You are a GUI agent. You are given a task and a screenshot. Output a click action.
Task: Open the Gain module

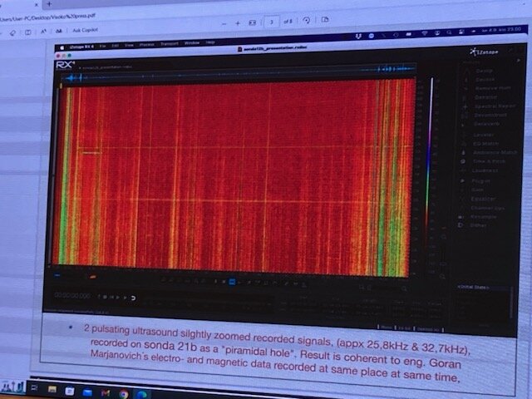[478, 190]
